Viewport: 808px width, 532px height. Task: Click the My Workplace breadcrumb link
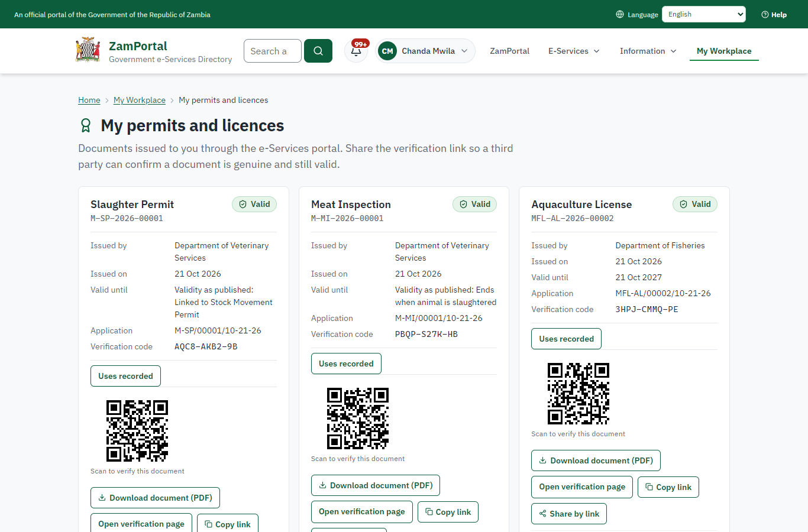(x=140, y=100)
